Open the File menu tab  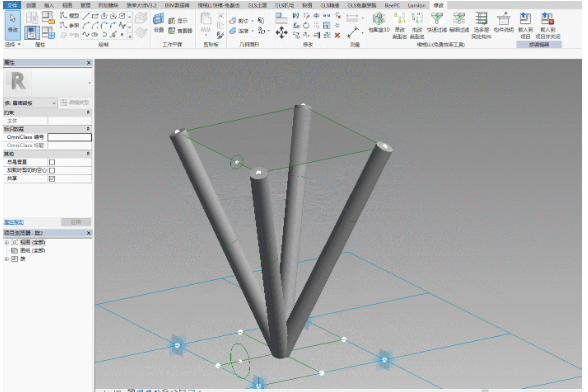pos(12,5)
